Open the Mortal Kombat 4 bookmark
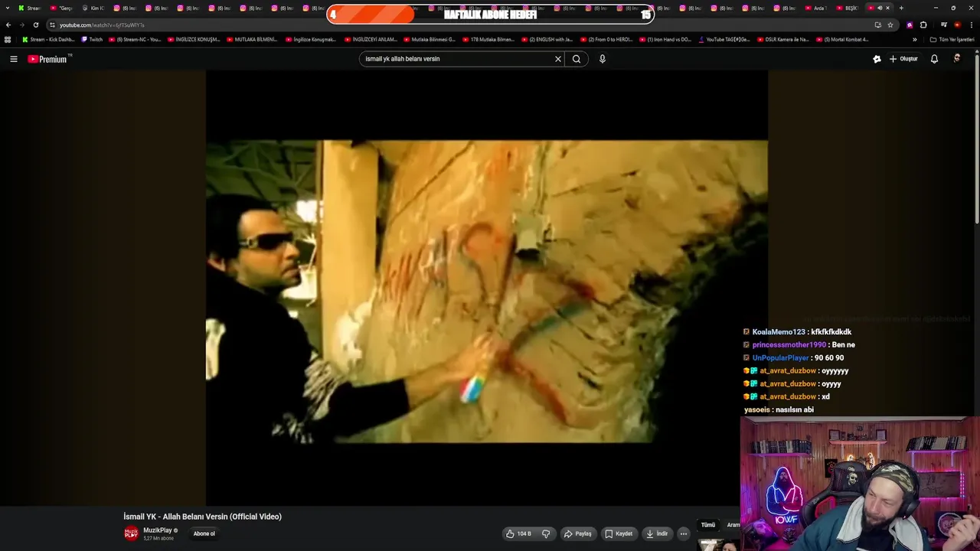980x551 pixels. tap(842, 39)
